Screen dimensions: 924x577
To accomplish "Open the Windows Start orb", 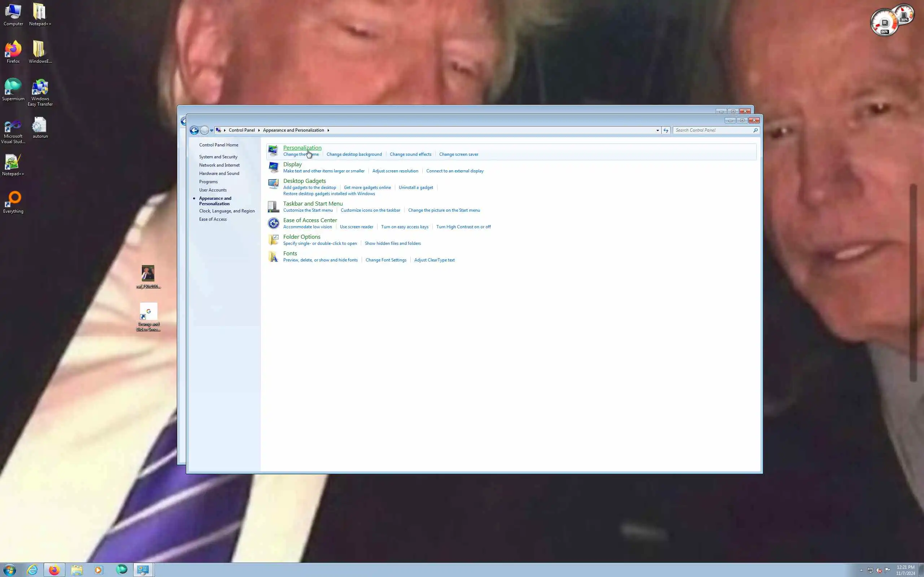I will 9,570.
